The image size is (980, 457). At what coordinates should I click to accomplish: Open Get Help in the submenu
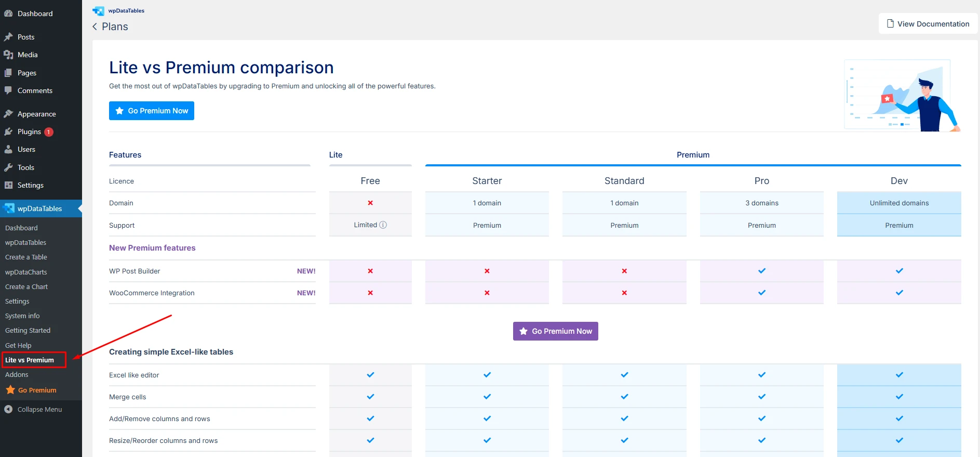[x=18, y=345]
